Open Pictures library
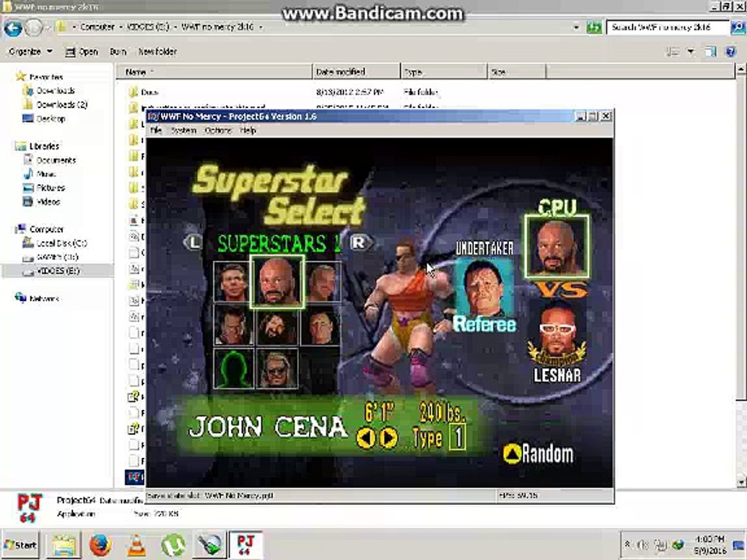The width and height of the screenshot is (747, 560). coord(51,187)
